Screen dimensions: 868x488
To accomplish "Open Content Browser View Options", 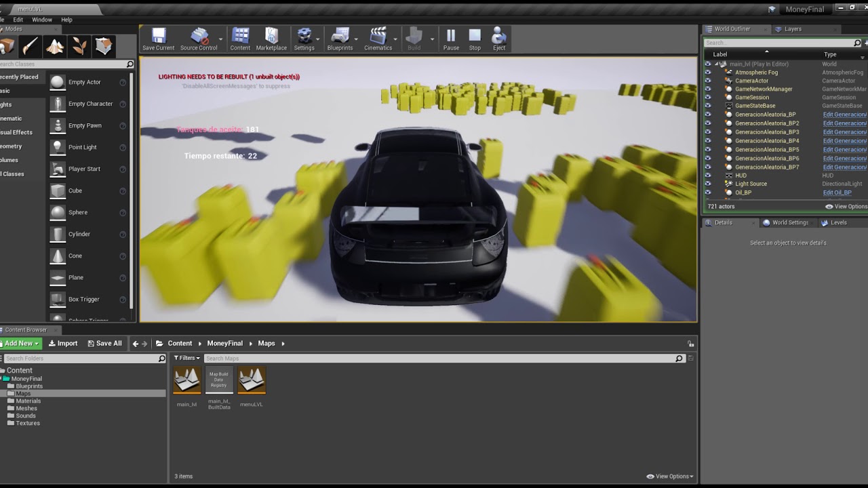I will [671, 476].
